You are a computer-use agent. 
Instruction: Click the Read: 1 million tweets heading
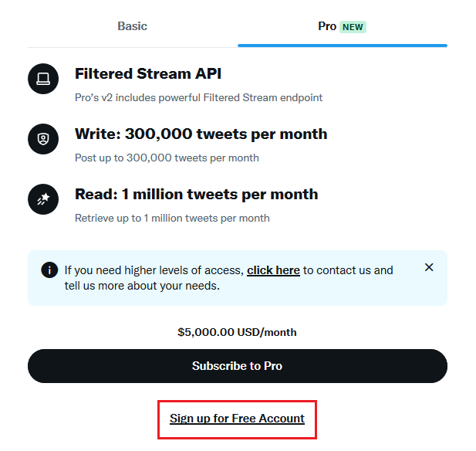pos(196,194)
